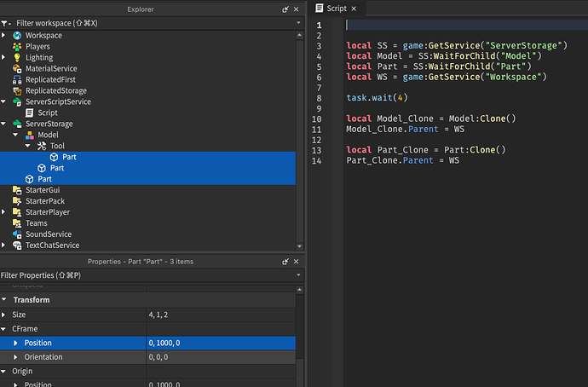Screen dimensions: 588x387
Task: Click the TextChatService icon
Action: tap(17, 245)
